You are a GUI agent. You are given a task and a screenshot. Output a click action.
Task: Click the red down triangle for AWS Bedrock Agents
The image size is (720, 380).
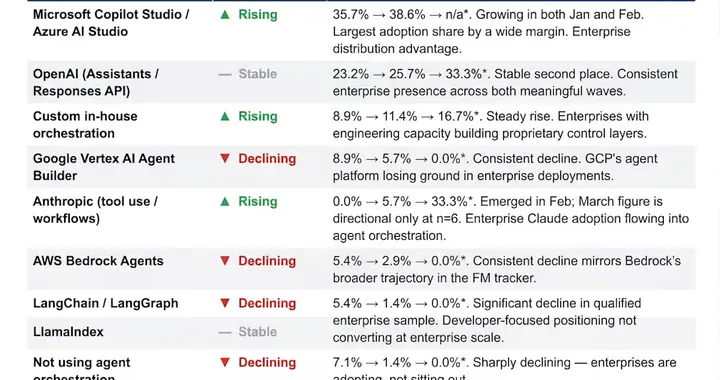tap(225, 261)
